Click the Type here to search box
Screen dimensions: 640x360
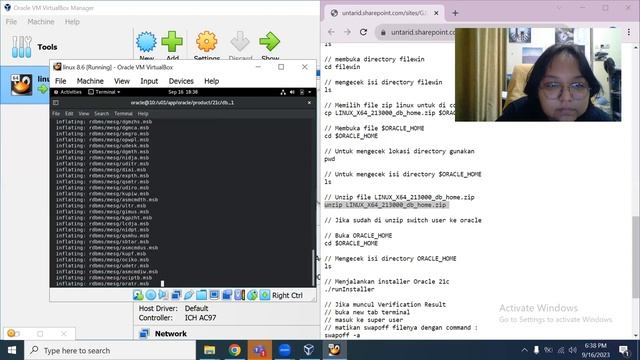110,350
